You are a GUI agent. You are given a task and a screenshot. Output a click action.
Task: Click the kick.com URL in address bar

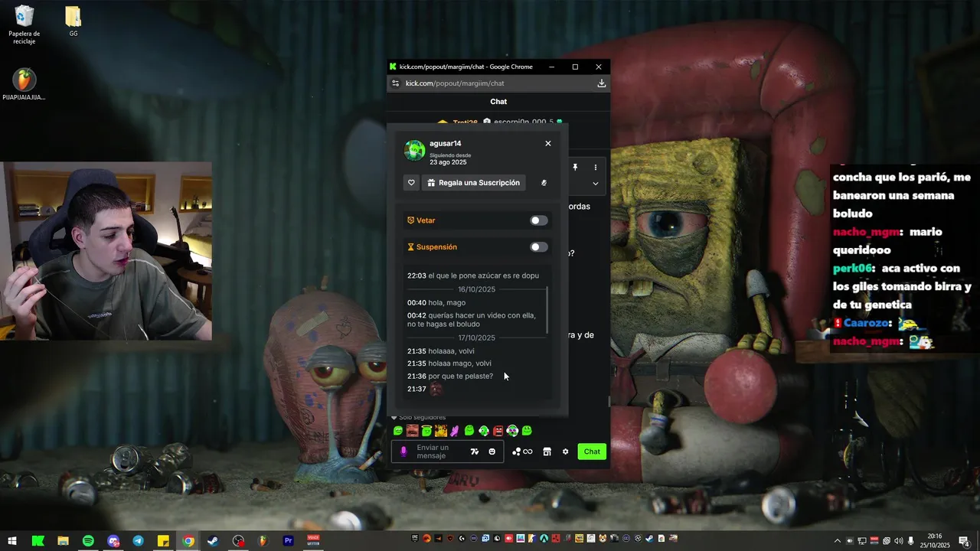coord(455,83)
